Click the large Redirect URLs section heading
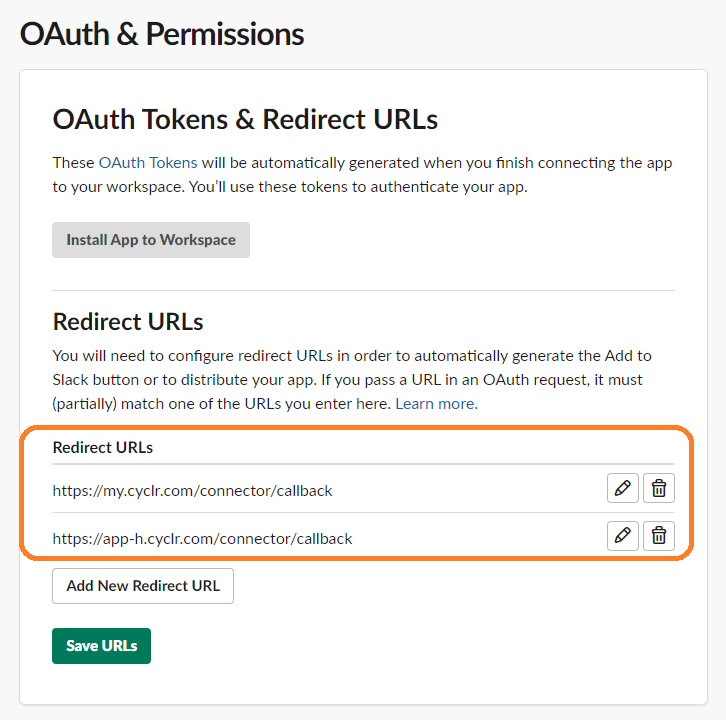The height and width of the screenshot is (720, 726). 128,322
